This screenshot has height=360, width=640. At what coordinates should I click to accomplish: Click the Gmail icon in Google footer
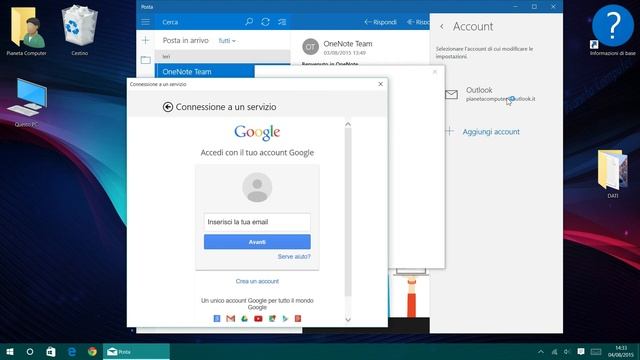coord(231,318)
